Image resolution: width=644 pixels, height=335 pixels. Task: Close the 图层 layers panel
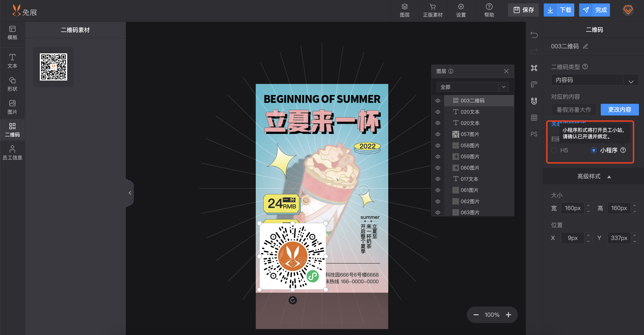[x=506, y=71]
